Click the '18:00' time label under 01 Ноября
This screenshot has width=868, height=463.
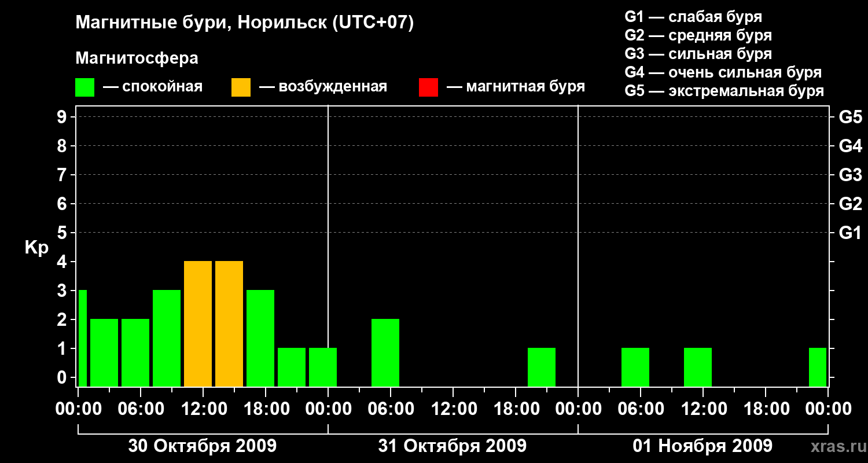[766, 409]
